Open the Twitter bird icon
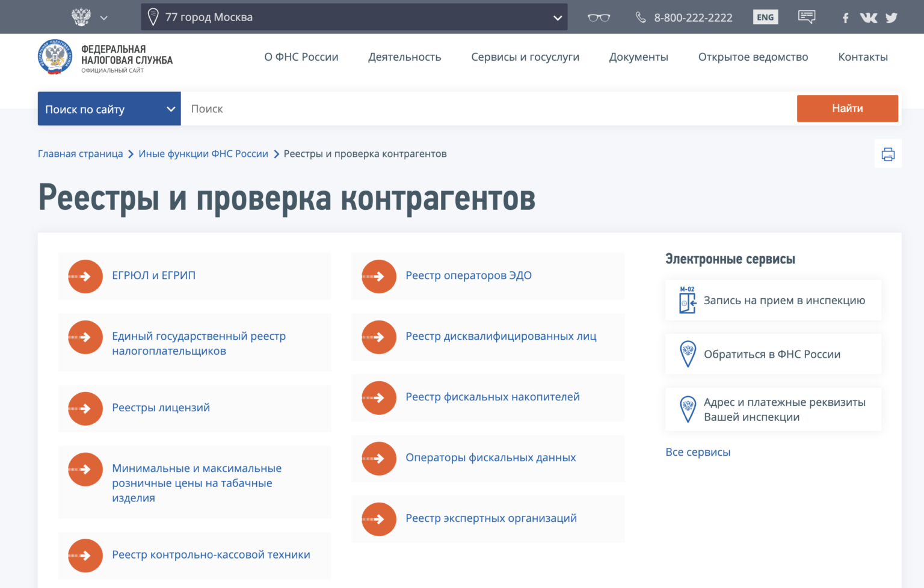Viewport: 924px width, 588px height. pyautogui.click(x=892, y=17)
